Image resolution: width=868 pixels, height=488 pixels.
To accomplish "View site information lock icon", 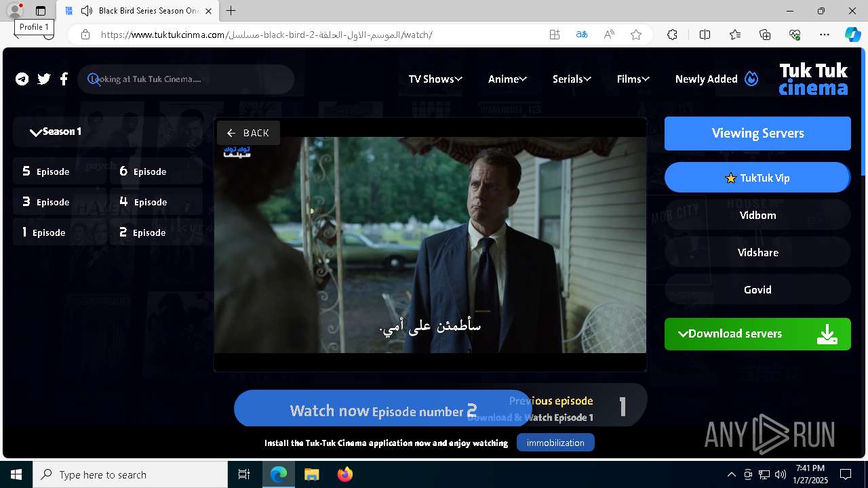I will pos(85,35).
